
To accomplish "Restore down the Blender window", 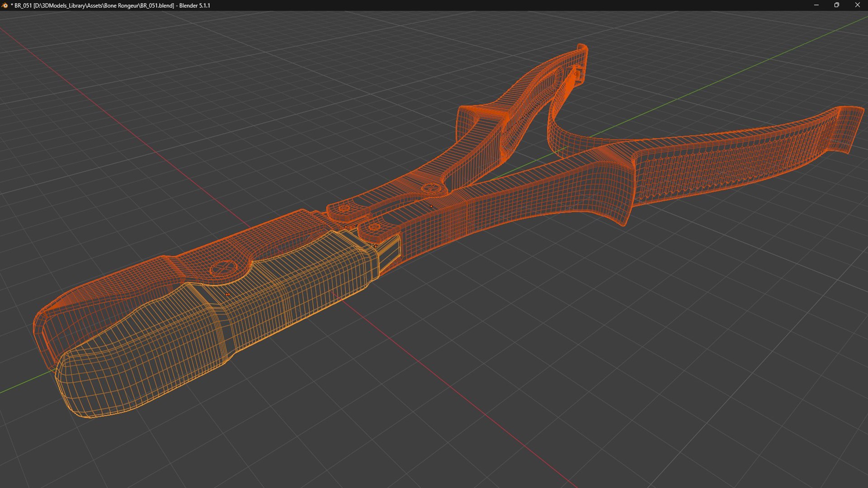I will coord(837,5).
